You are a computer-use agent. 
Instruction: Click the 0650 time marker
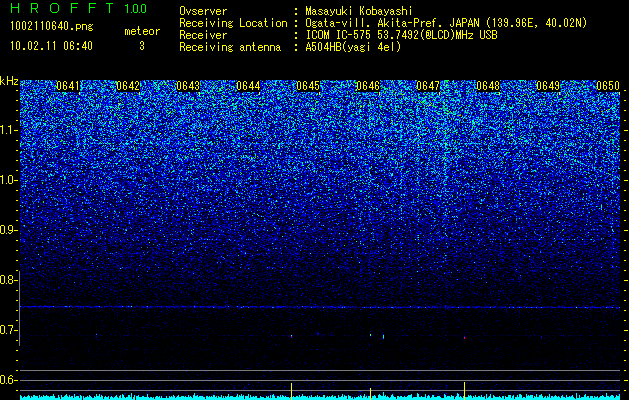608,86
